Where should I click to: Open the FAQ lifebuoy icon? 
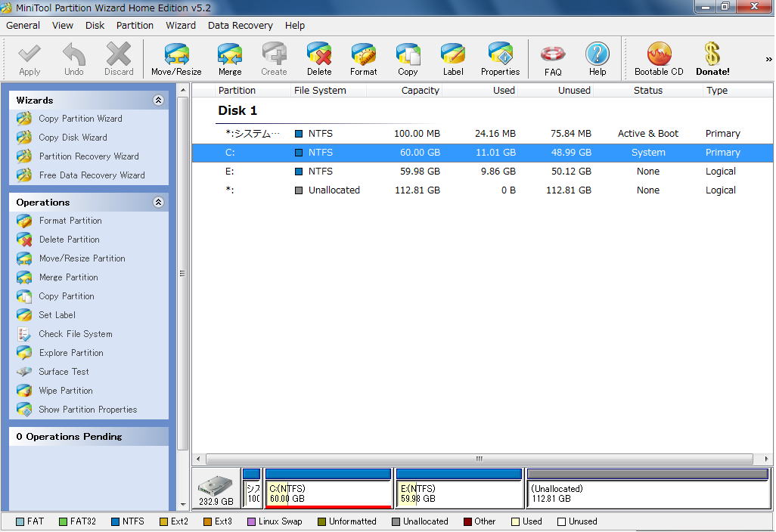553,54
